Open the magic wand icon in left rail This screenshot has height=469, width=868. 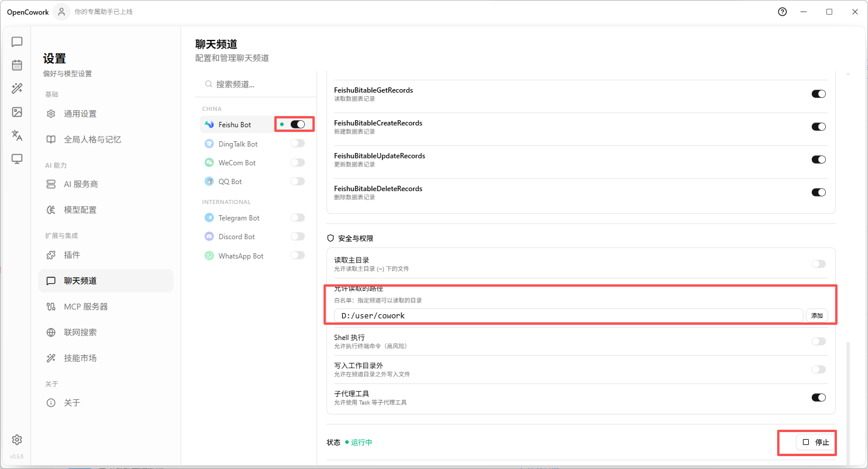17,89
